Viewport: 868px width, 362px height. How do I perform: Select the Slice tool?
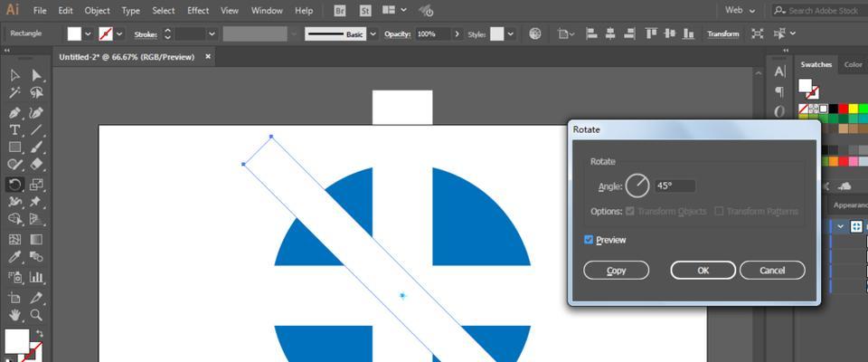click(x=36, y=298)
